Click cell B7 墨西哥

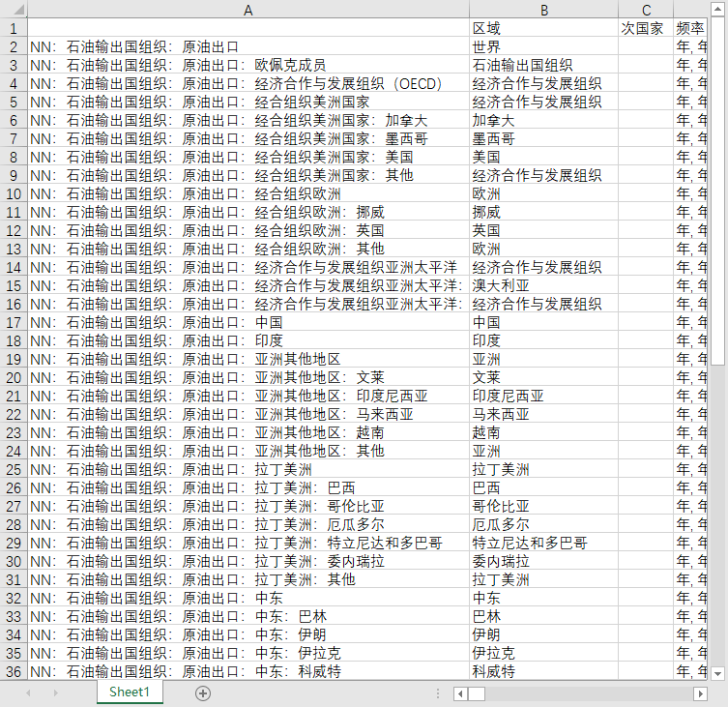click(543, 138)
